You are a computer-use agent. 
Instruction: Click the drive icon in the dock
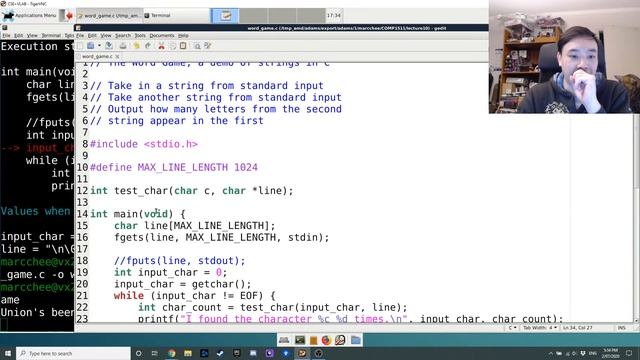[284, 340]
